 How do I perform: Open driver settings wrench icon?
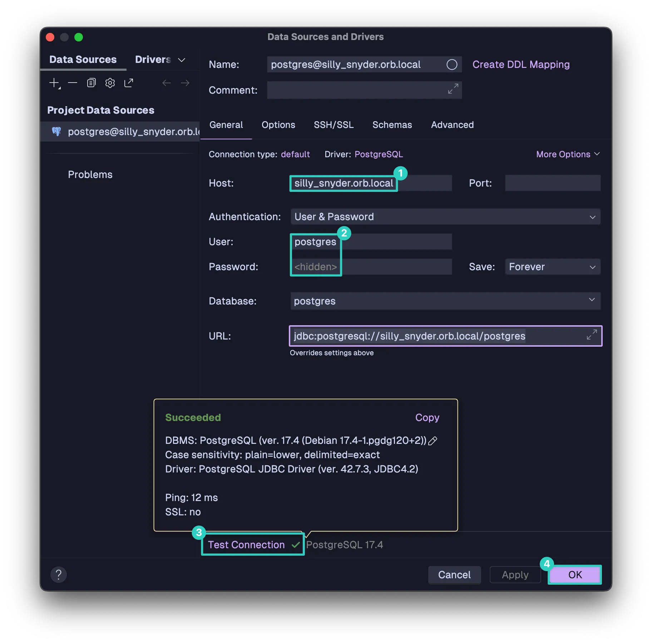click(110, 83)
